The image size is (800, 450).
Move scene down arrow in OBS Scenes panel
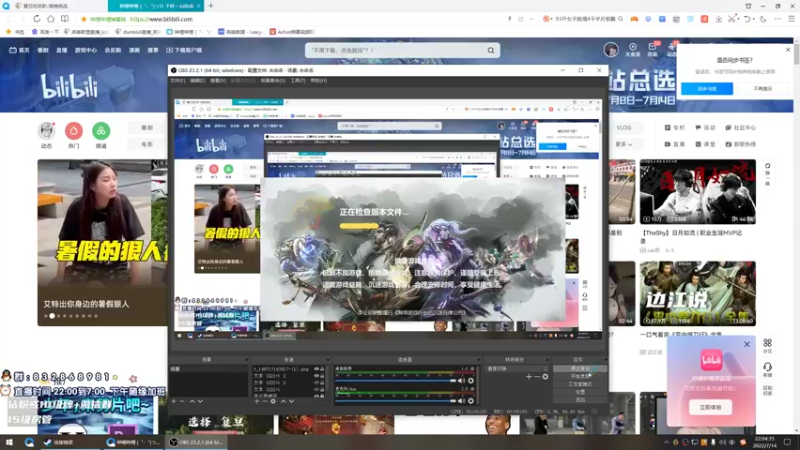[x=200, y=402]
